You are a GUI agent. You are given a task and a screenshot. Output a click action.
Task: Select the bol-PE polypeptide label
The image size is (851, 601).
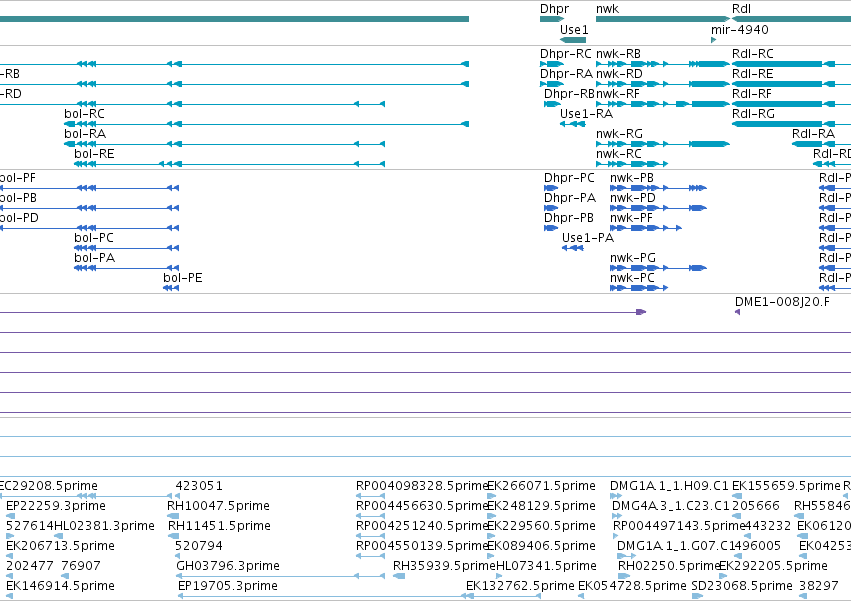pyautogui.click(x=182, y=278)
